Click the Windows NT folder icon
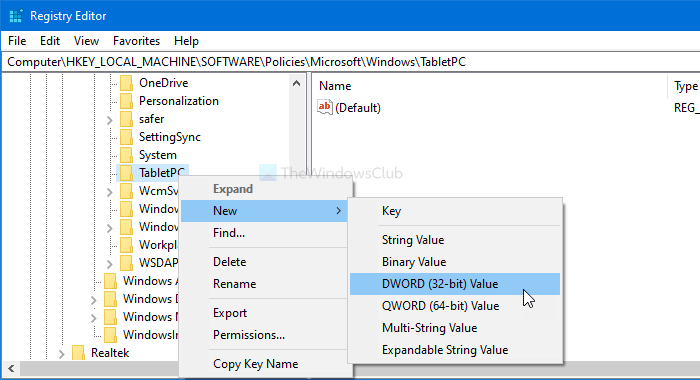 110,317
